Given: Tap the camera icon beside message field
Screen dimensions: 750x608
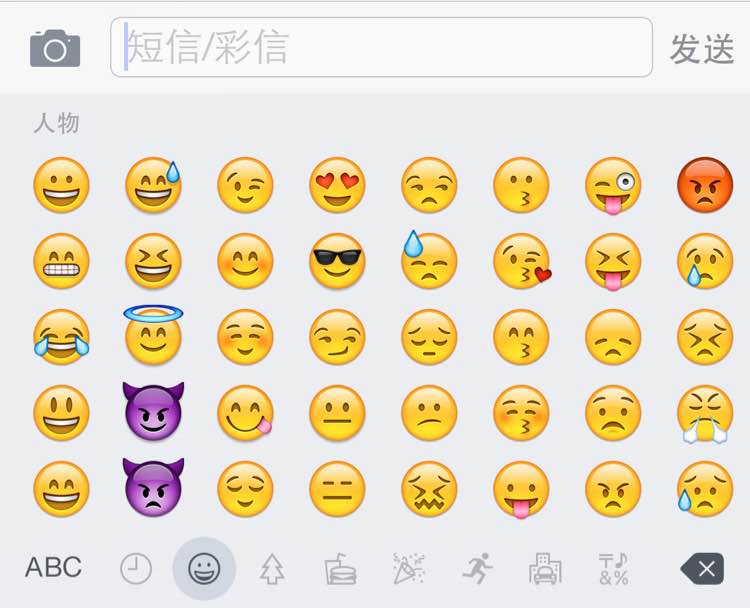Looking at the screenshot, I should (55, 48).
